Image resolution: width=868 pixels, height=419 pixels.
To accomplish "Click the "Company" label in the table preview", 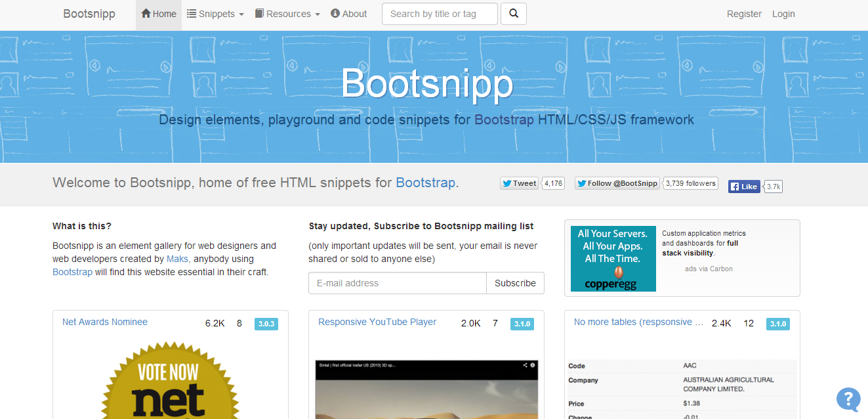I will click(583, 380).
